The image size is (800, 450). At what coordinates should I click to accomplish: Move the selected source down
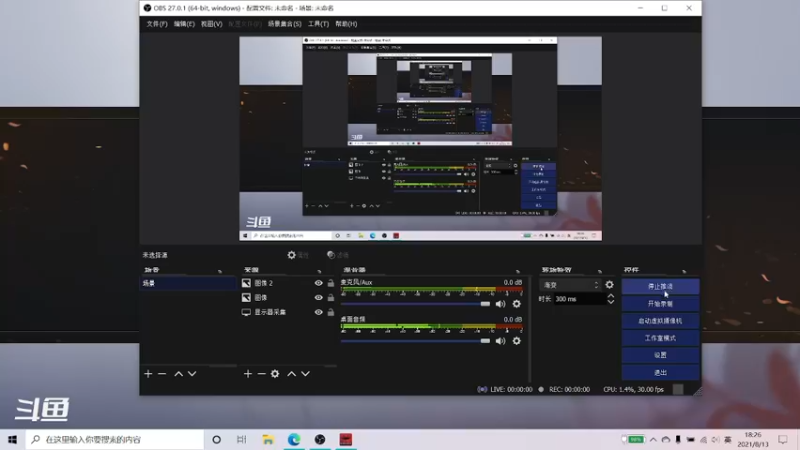tap(305, 374)
